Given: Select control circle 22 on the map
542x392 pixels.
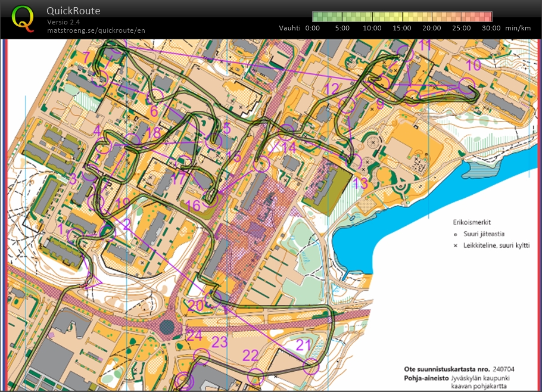Looking at the screenshot, I should pyautogui.click(x=256, y=376).
